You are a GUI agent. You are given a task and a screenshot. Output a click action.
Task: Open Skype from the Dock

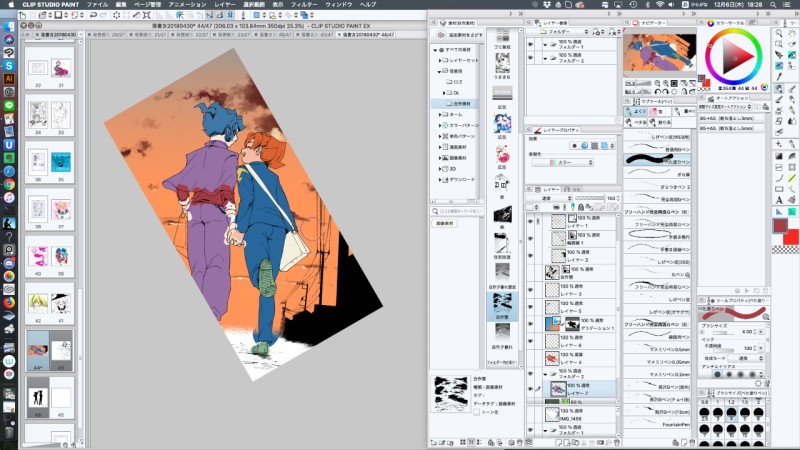(9, 66)
